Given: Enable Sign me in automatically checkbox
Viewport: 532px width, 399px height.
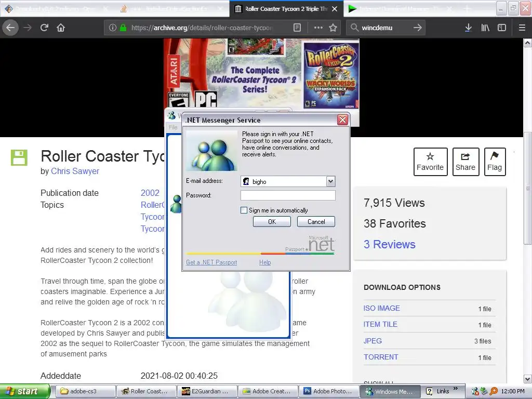Looking at the screenshot, I should click(x=244, y=210).
